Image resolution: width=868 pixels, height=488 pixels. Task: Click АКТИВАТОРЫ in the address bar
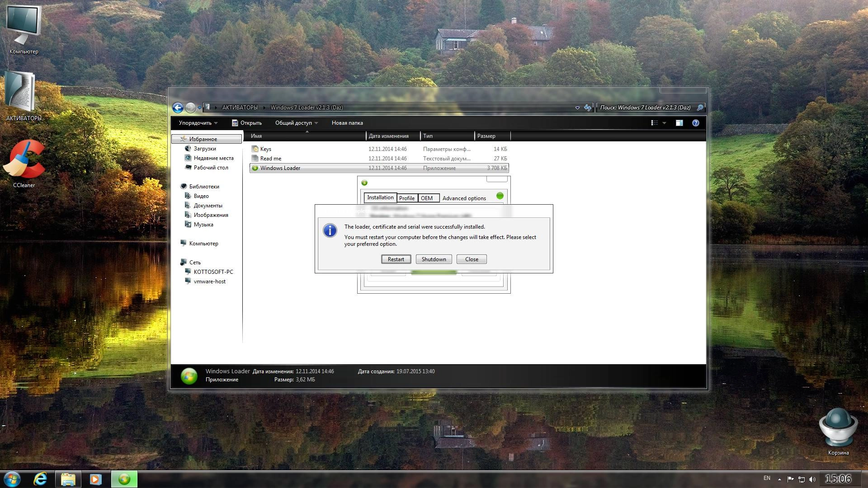[x=240, y=108]
